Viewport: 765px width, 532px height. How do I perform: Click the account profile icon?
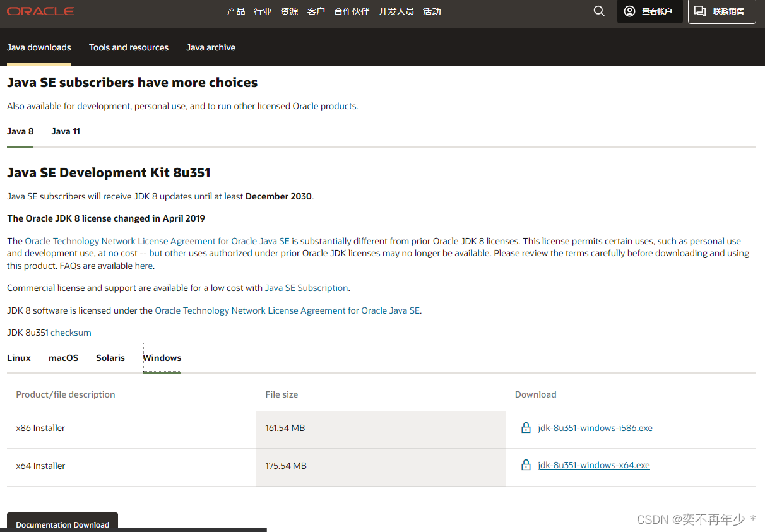[x=629, y=11]
